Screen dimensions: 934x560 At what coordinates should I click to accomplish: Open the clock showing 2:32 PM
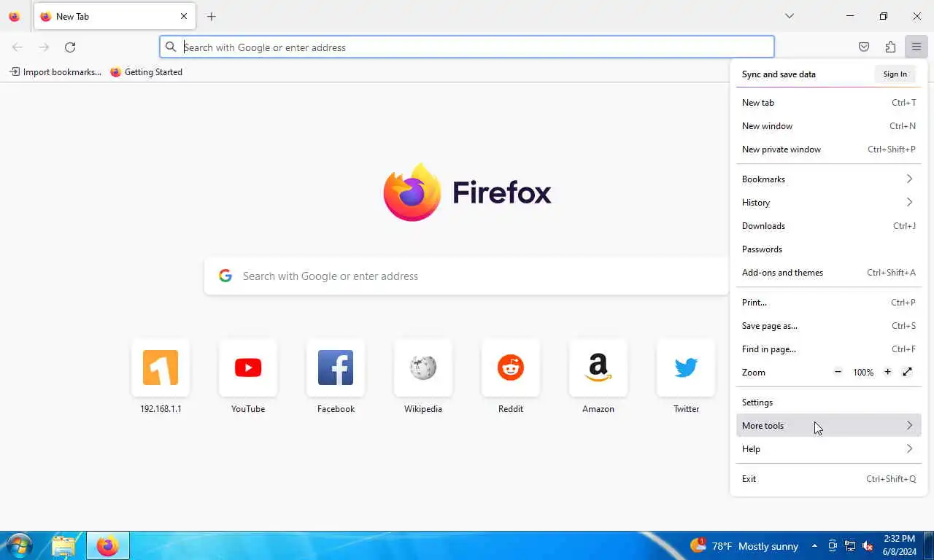[x=899, y=545]
